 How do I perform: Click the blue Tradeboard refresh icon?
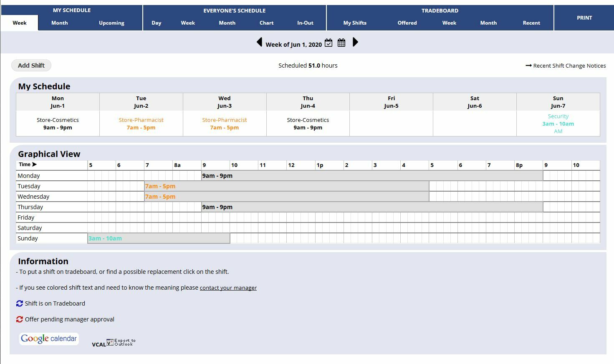(19, 303)
